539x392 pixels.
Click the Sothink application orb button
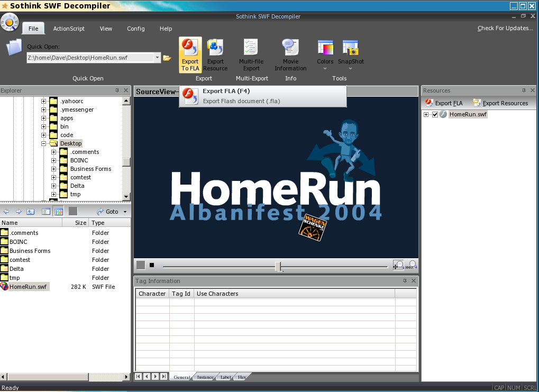click(x=10, y=22)
